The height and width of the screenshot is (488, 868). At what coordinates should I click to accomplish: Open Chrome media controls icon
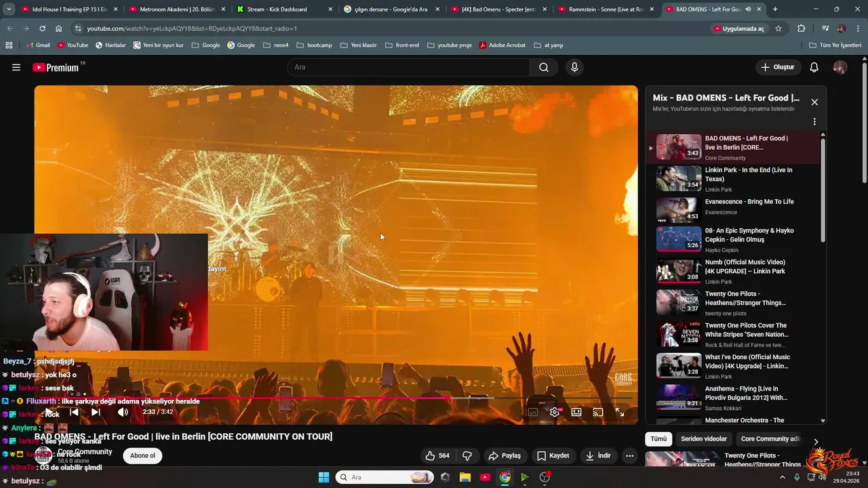tap(825, 28)
